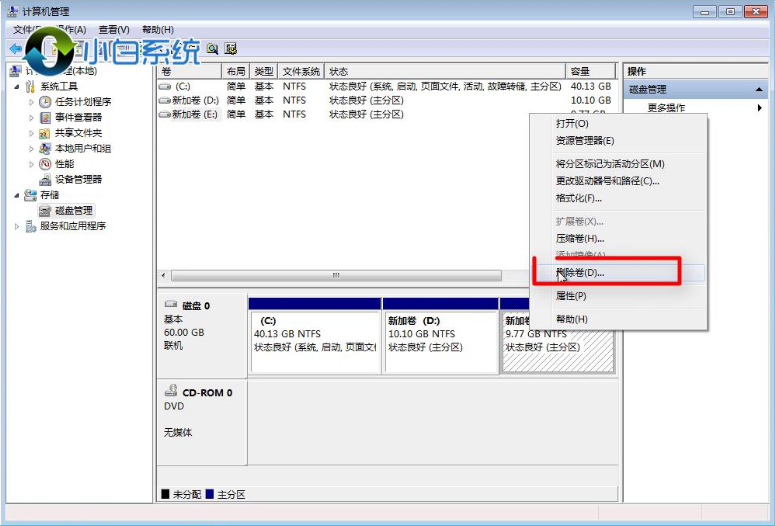Click the 40.13 GB capacity cell
775x526 pixels.
[591, 87]
